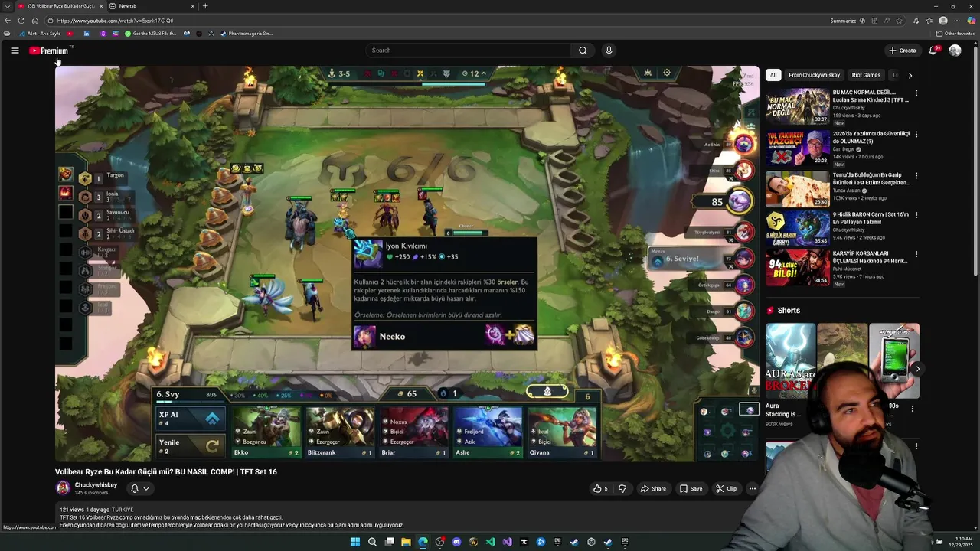Open Windows Start menu
Viewport: 980px width, 551px height.
tap(355, 542)
